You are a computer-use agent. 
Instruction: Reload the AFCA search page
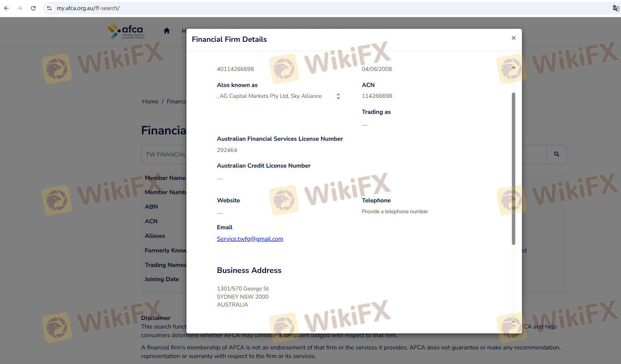33,8
